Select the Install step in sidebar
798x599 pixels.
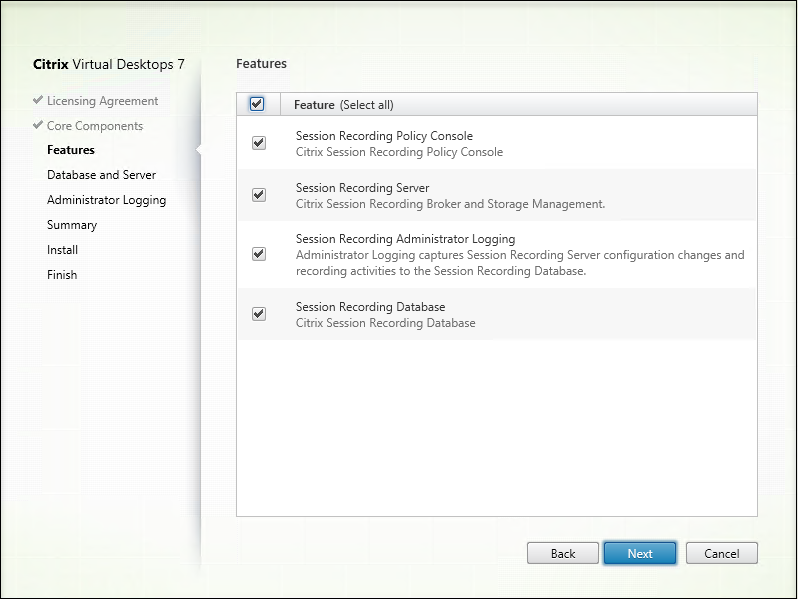(x=62, y=250)
